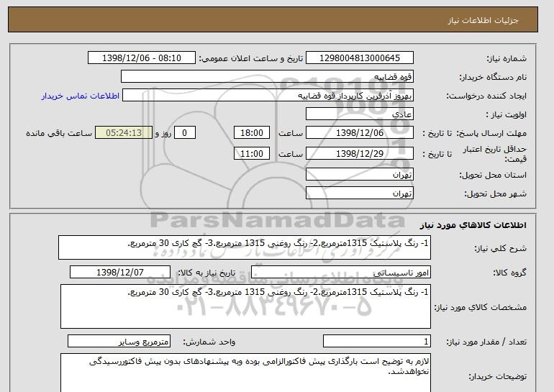Click the تاریخ نیاز به کالا label
This screenshot has width=554, height=392.
click(x=206, y=273)
